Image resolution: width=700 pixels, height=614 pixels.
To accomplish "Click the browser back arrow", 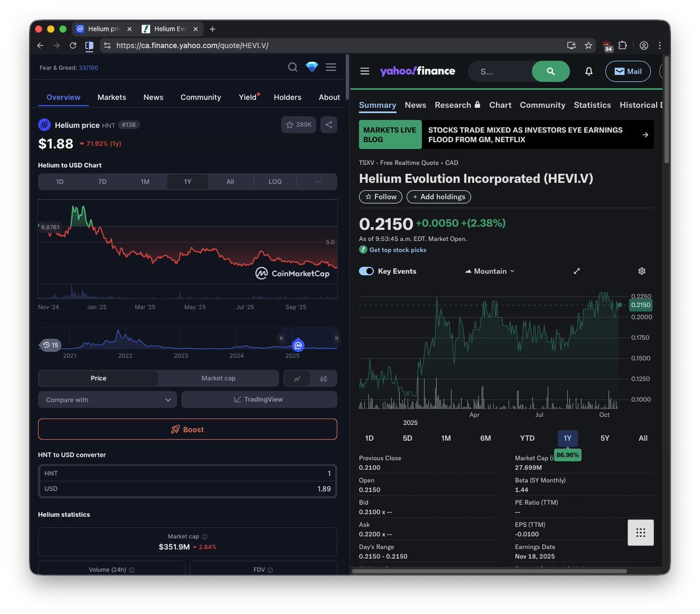I will point(40,45).
